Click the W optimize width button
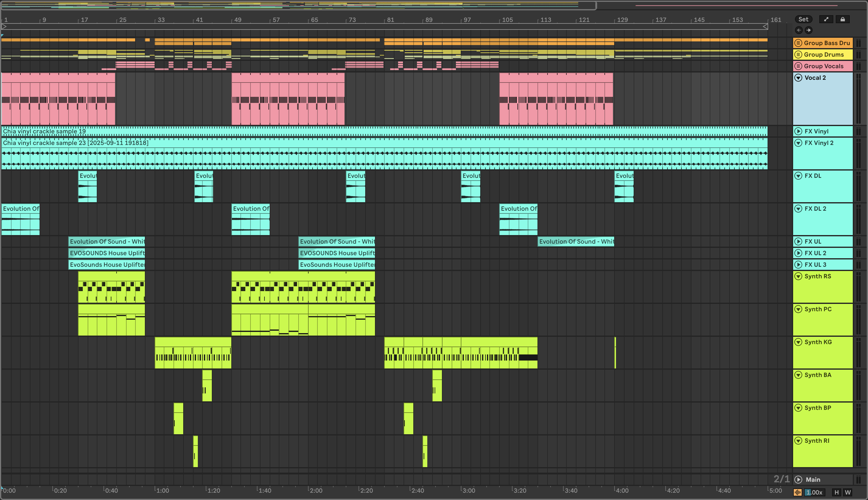 click(847, 492)
